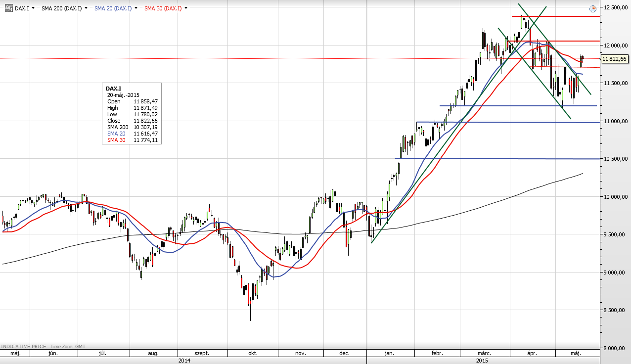Viewport: 631px width, 364px height.
Task: Click the febr. month label
Action: click(437, 354)
